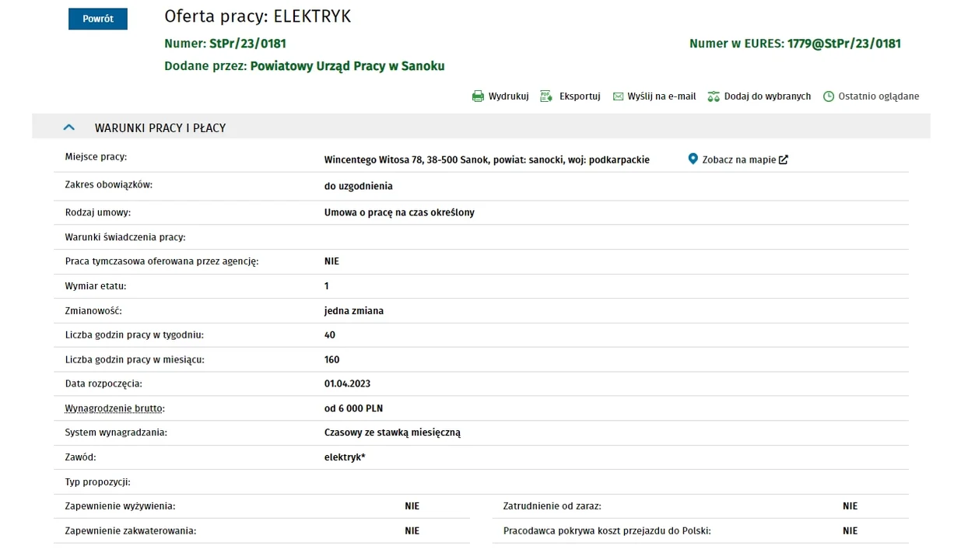Click the clock icon for recently viewed
Screen dimensions: 954x560
829,96
